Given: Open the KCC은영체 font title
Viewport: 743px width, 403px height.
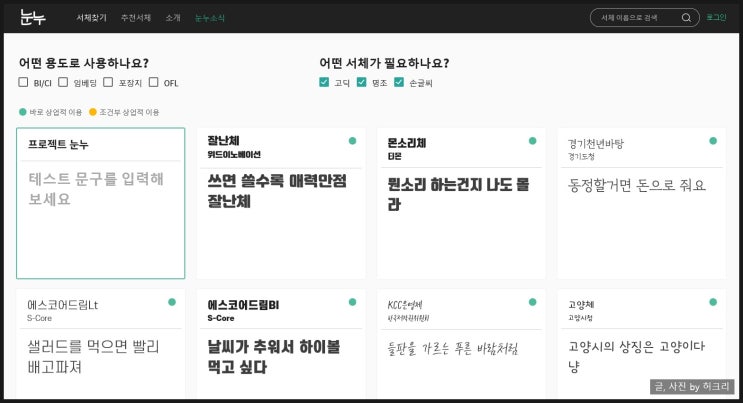Looking at the screenshot, I should 405,305.
